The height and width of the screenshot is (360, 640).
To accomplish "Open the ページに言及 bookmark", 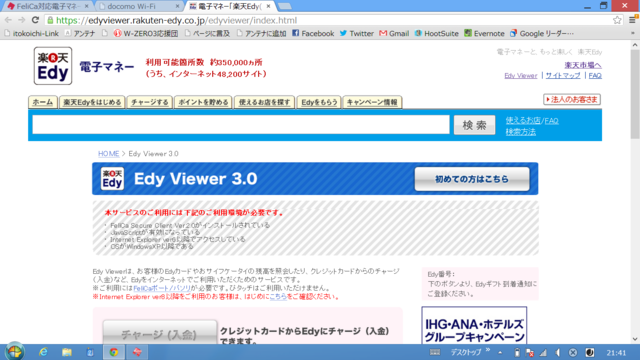I will click(207, 33).
